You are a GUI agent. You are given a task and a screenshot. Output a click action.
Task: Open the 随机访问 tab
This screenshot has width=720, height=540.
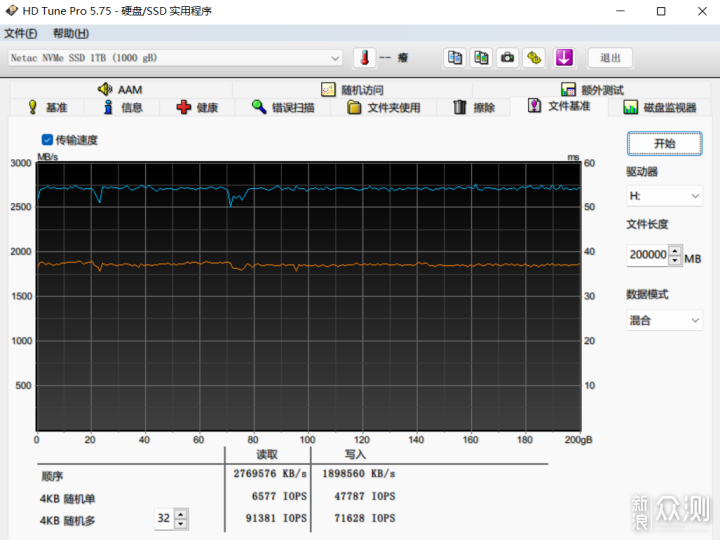pyautogui.click(x=352, y=90)
